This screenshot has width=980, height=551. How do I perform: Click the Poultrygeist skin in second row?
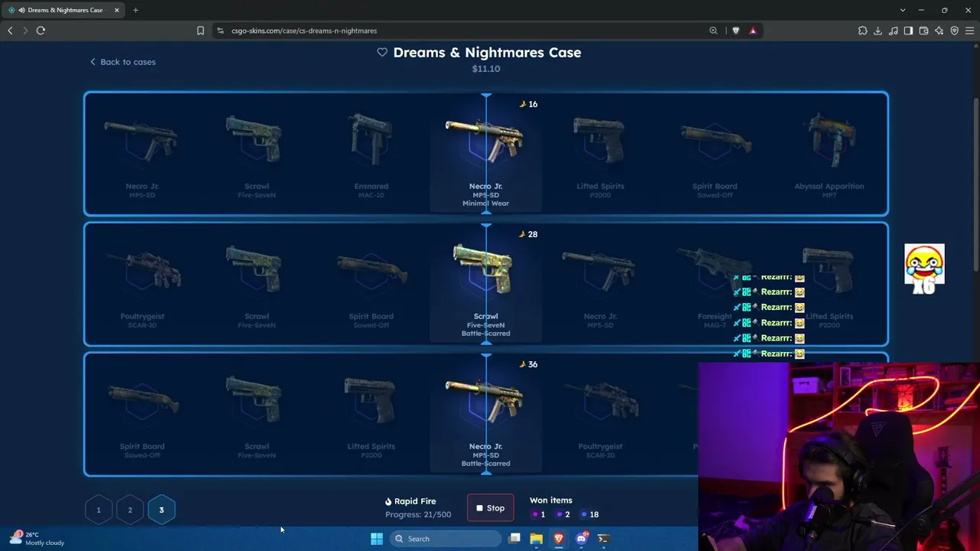[x=142, y=283]
